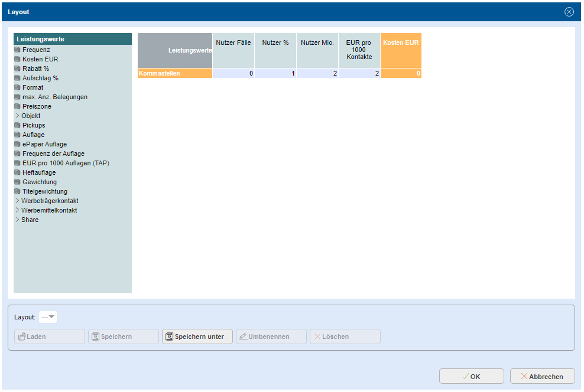Expand the Share tree node

tap(17, 220)
